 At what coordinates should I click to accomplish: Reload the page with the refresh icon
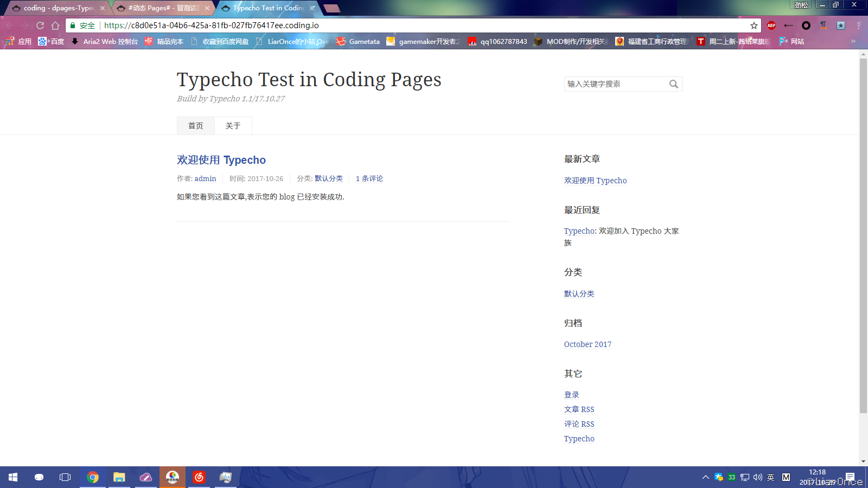(40, 25)
